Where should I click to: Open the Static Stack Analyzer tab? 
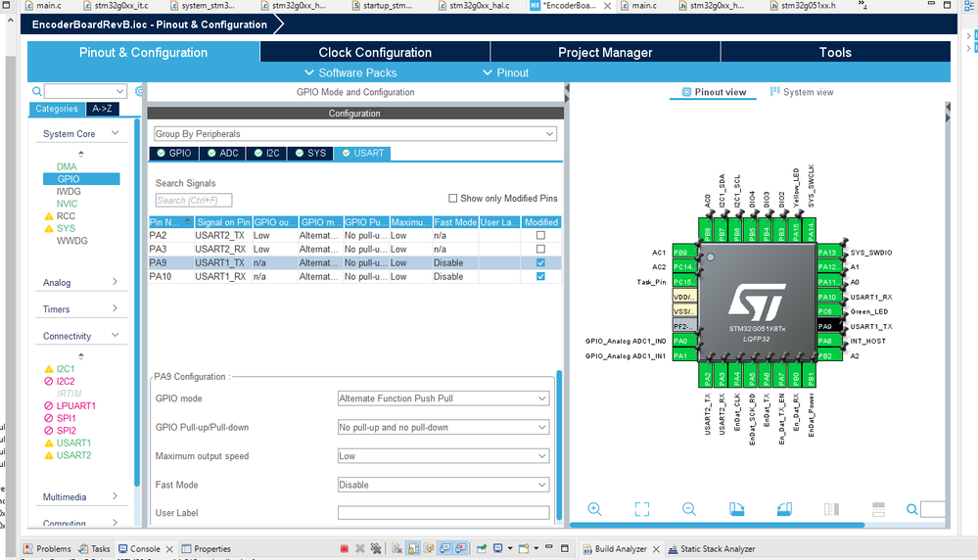pos(712,549)
